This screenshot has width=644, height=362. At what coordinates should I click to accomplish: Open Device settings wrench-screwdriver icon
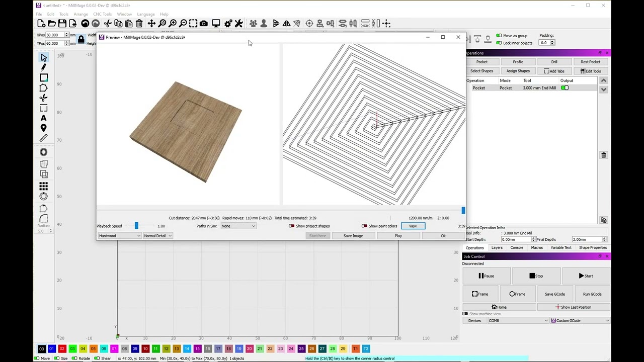[x=239, y=24]
